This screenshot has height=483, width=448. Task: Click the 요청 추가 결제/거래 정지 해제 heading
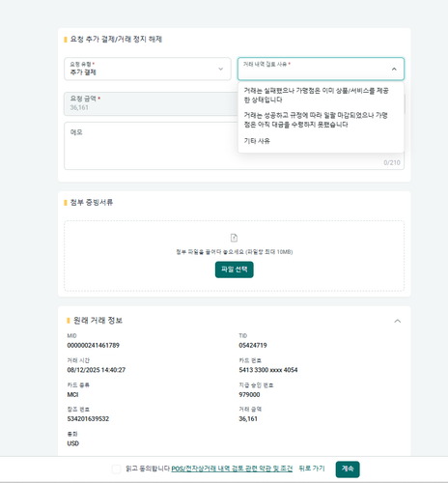point(116,40)
